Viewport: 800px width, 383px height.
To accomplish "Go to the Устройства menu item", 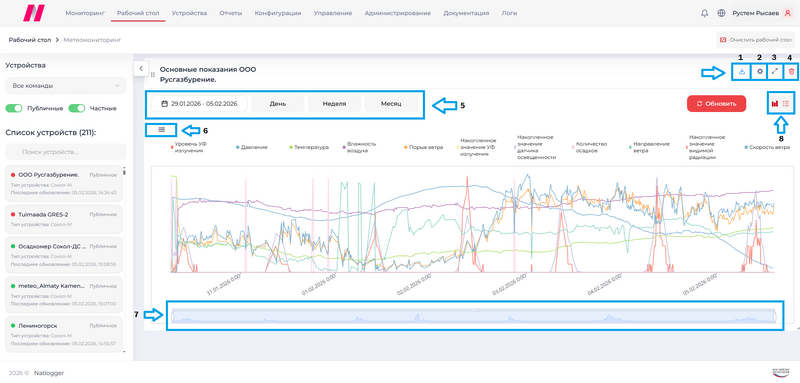I will [x=189, y=13].
